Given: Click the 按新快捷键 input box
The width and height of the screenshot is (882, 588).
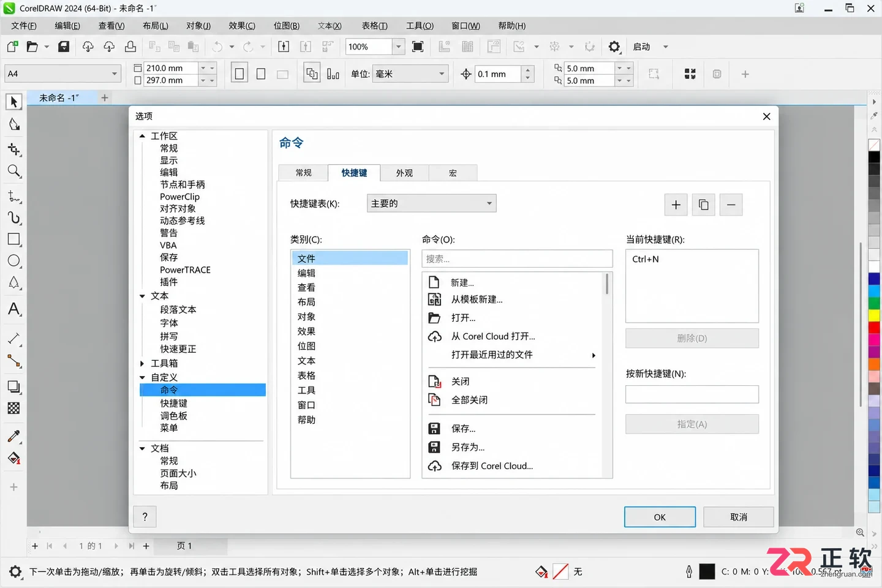Looking at the screenshot, I should pos(692,394).
